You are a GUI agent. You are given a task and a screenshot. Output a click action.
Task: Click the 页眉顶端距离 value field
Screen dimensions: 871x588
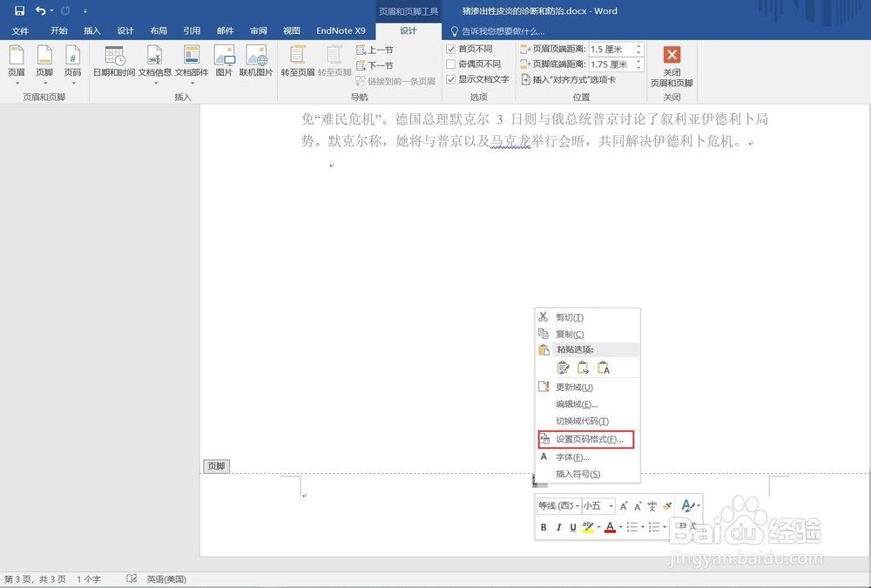611,50
